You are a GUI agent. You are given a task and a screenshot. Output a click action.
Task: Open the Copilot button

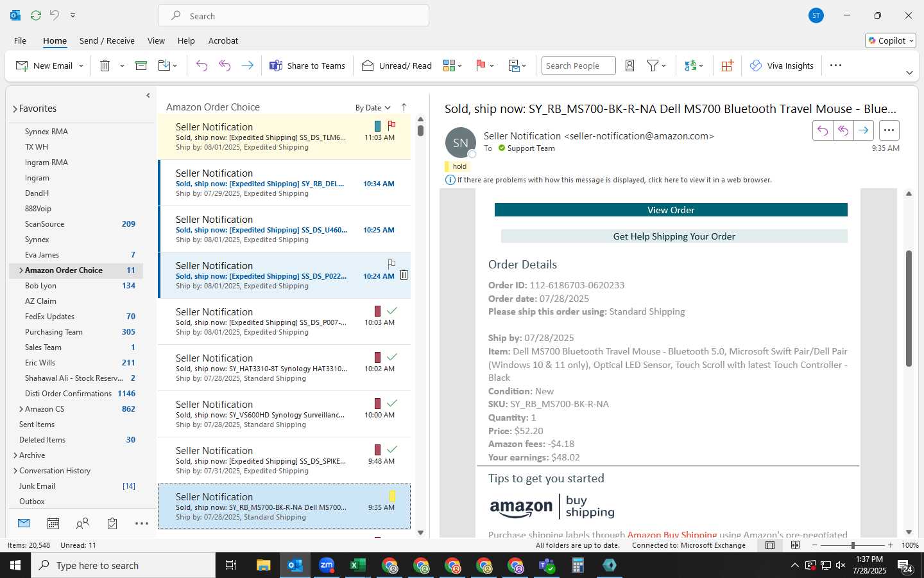pyautogui.click(x=891, y=40)
